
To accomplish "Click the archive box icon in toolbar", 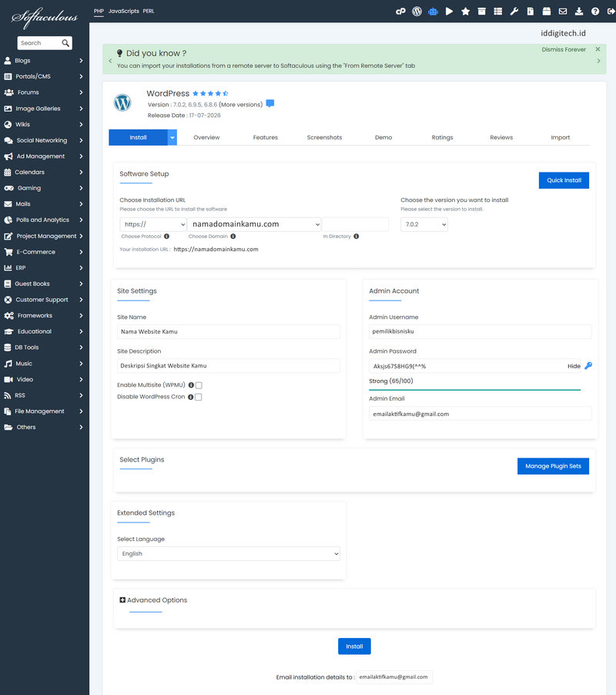I will click(482, 12).
